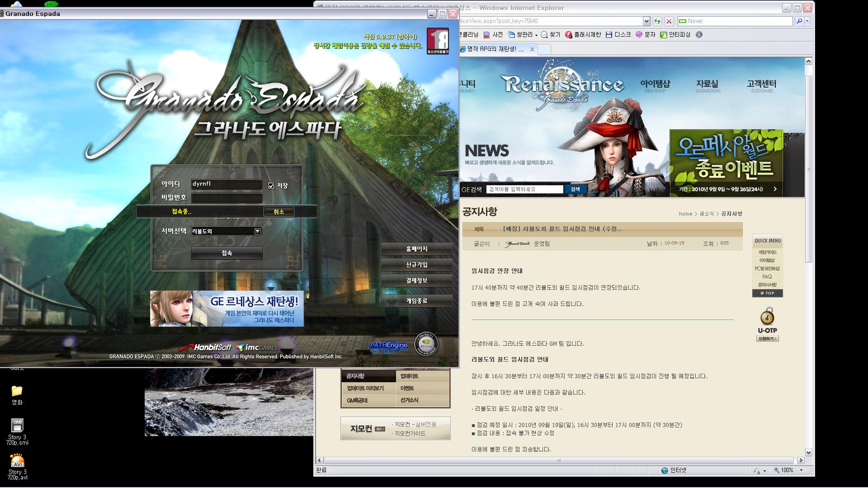Cancel connecting with the 취소 button

(x=278, y=211)
